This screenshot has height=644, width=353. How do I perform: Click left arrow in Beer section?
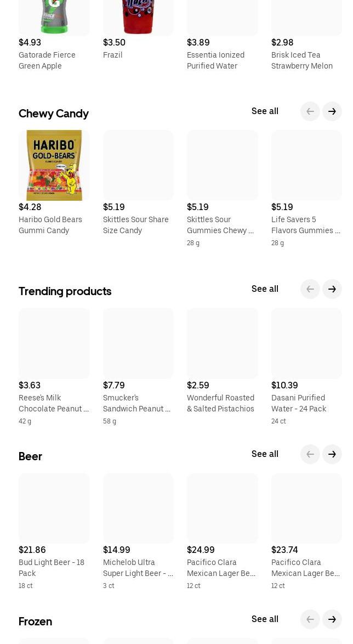coord(310,454)
